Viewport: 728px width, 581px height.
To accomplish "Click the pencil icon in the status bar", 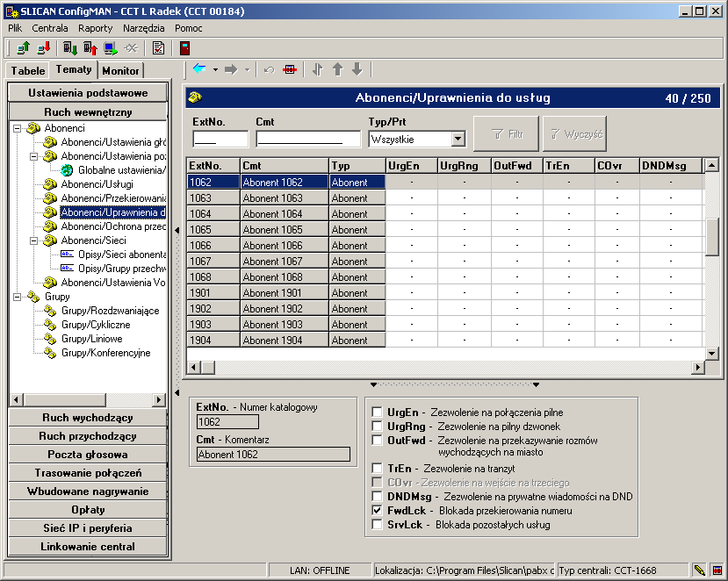I will coord(699,570).
